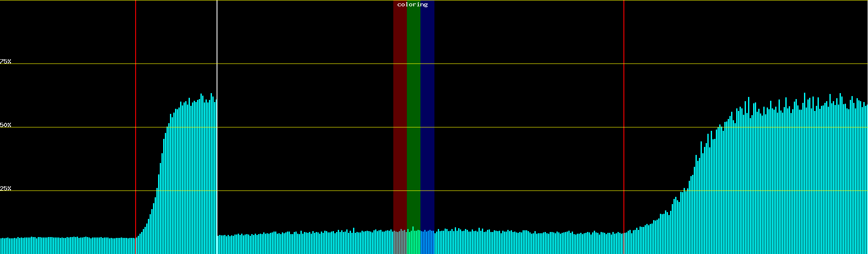Image resolution: width=868 pixels, height=254 pixels.
Task: Click the cyan peak just left of the white line
Action: click(x=201, y=169)
